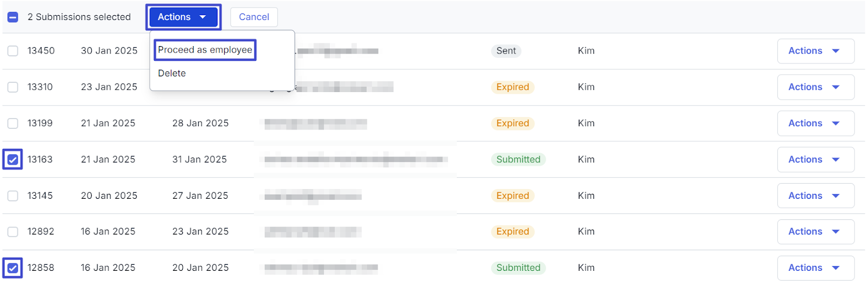
Task: Open Actions dropdown for submission 13145
Action: point(815,196)
